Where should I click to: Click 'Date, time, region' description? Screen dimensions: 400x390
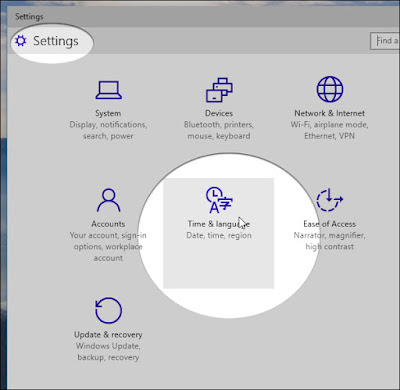tap(219, 235)
